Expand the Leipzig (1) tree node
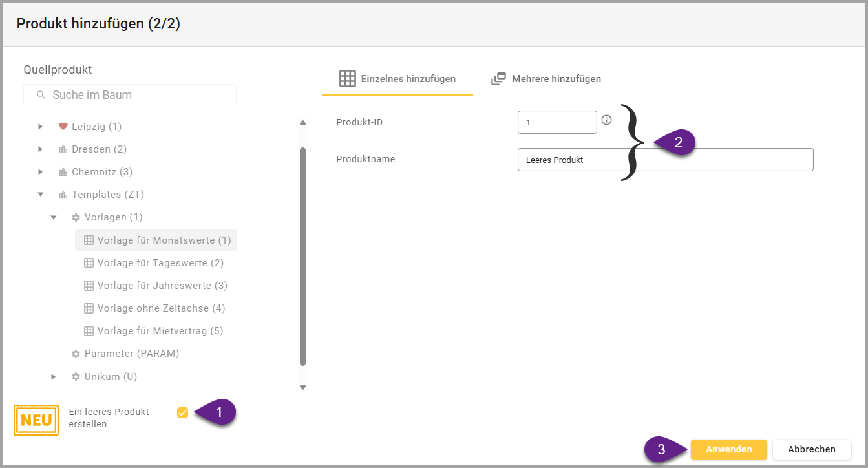The height and width of the screenshot is (468, 868). point(41,127)
